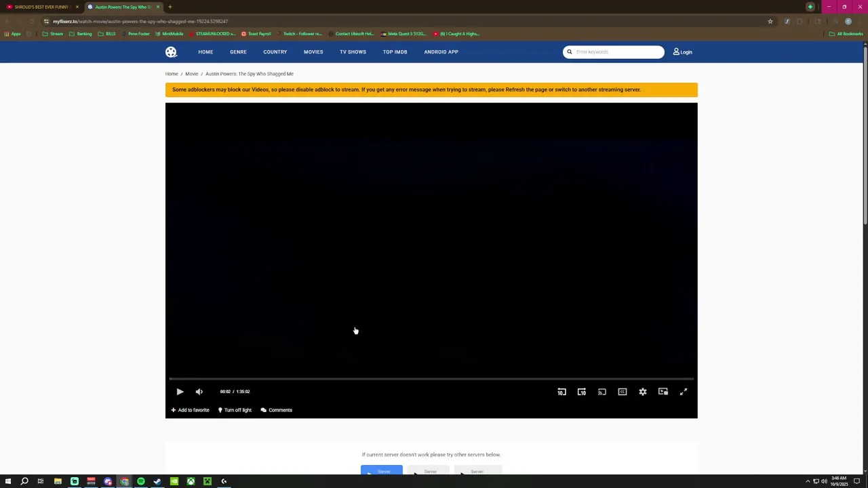Open the system tray volume control
The height and width of the screenshot is (488, 868).
point(824,481)
